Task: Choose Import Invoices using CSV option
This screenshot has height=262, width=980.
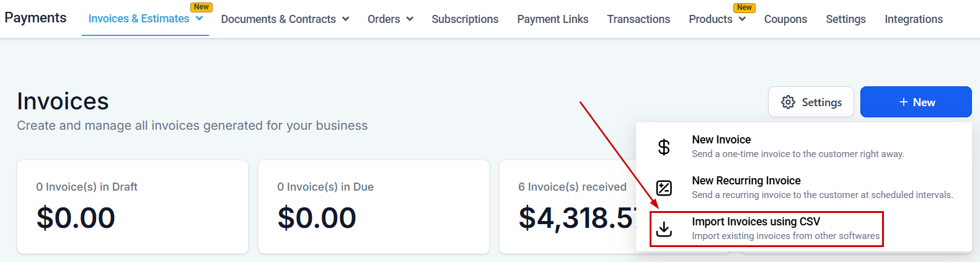Action: (756, 222)
